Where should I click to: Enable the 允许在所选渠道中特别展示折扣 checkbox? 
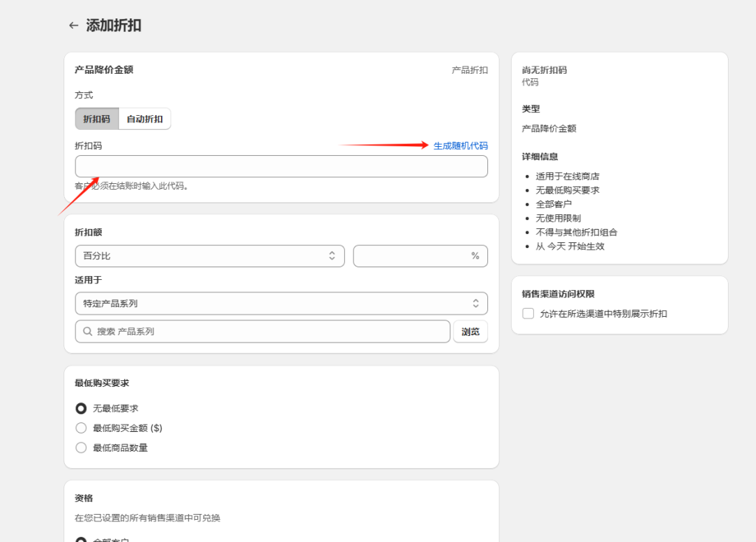click(x=528, y=313)
